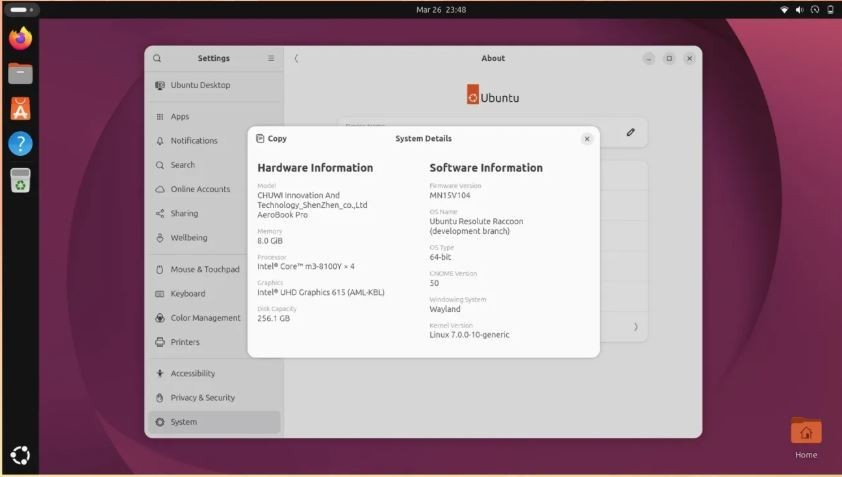
Task: Click the System gear icon in sidebar
Action: click(159, 422)
